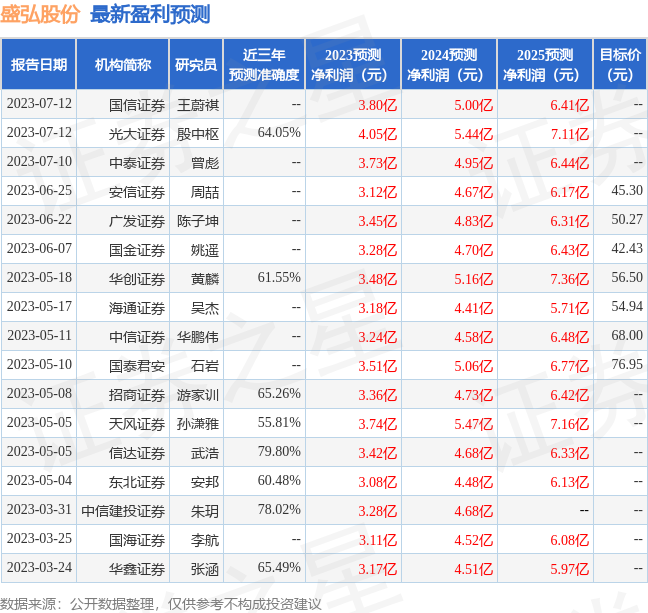Click researcher name 殷中枢
Screen dimensions: 648x613
198,134
